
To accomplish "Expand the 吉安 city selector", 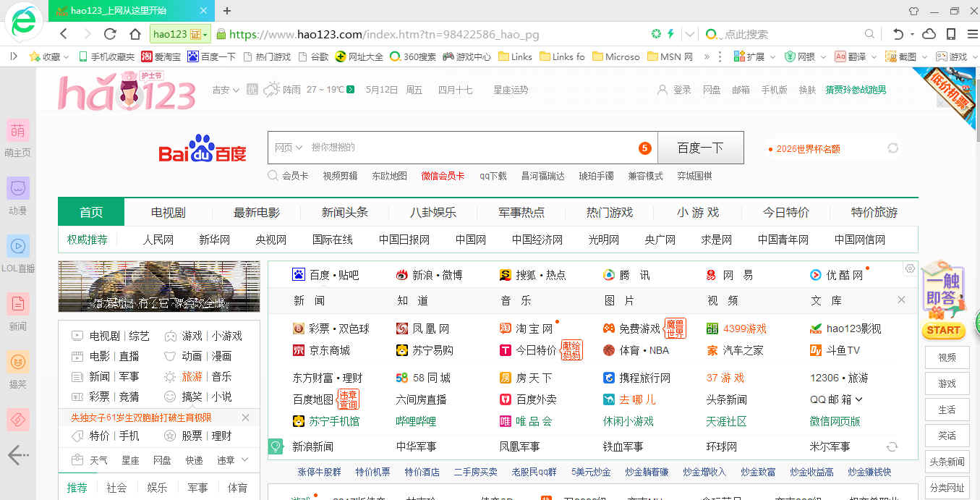I will tap(226, 90).
